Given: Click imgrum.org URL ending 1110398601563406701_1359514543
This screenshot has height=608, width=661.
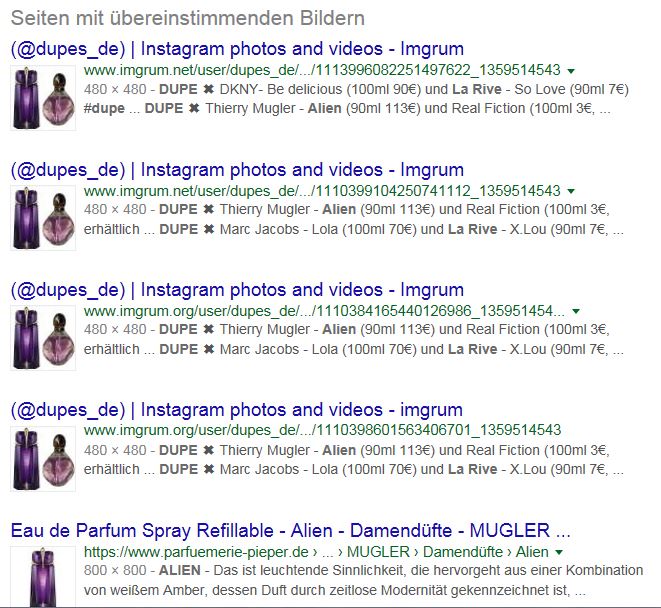Looking at the screenshot, I should [x=322, y=430].
